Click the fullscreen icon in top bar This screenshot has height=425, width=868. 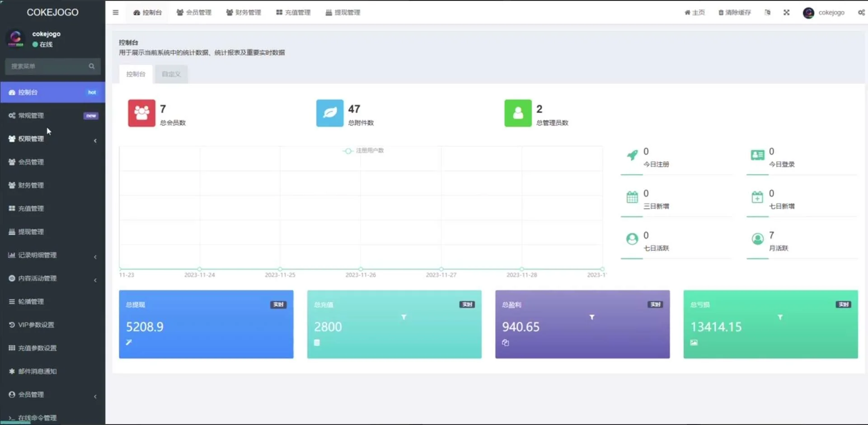[x=786, y=13]
